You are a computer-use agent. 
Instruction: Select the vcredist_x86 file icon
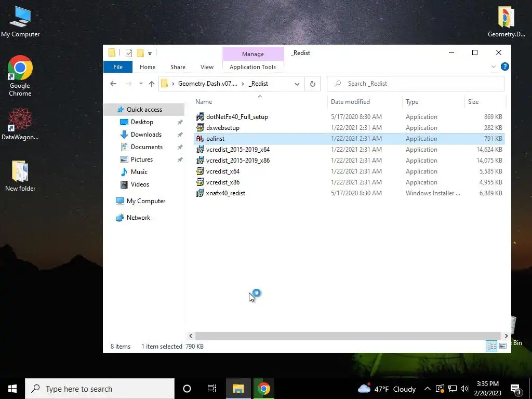200,182
